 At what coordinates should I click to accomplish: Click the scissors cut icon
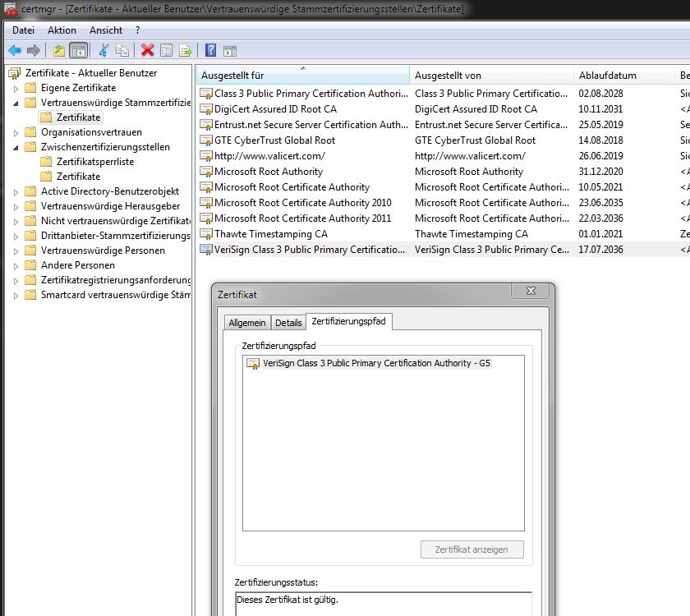click(x=103, y=51)
